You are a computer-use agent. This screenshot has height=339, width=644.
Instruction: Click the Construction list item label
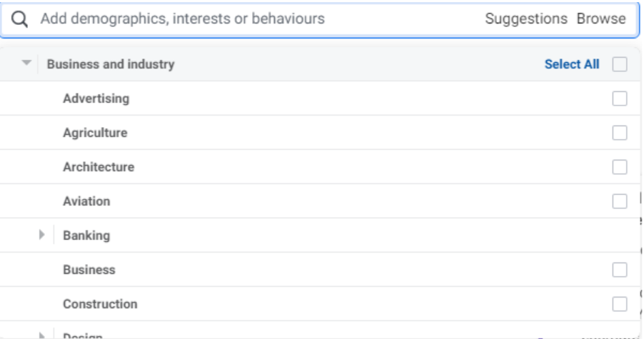pos(100,304)
